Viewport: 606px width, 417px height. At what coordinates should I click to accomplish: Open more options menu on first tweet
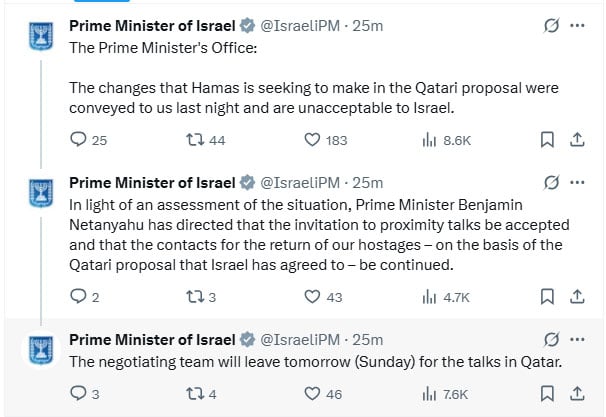click(x=577, y=26)
